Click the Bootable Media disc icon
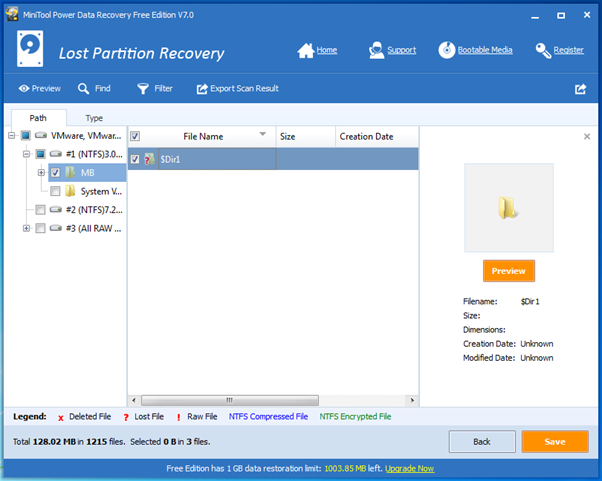Viewport: 602px width, 481px height. coord(447,50)
